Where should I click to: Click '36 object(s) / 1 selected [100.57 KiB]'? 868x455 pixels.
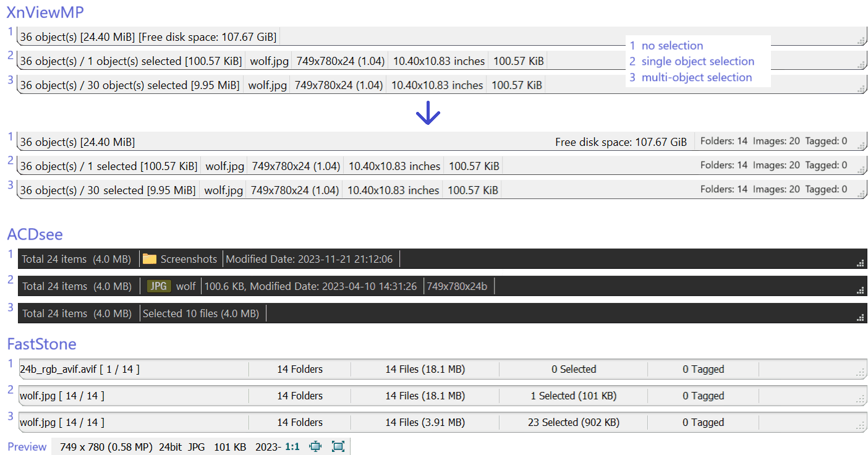click(x=109, y=166)
